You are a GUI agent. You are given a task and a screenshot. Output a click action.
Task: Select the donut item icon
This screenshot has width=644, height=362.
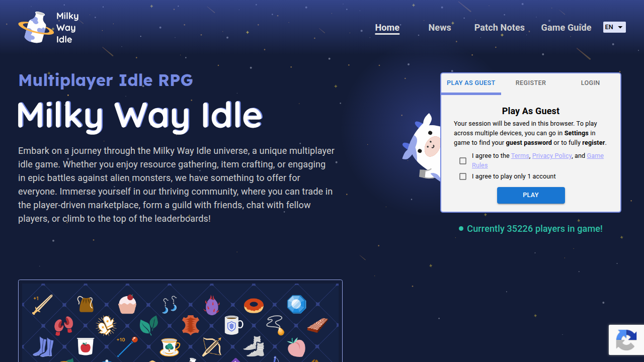(254, 305)
